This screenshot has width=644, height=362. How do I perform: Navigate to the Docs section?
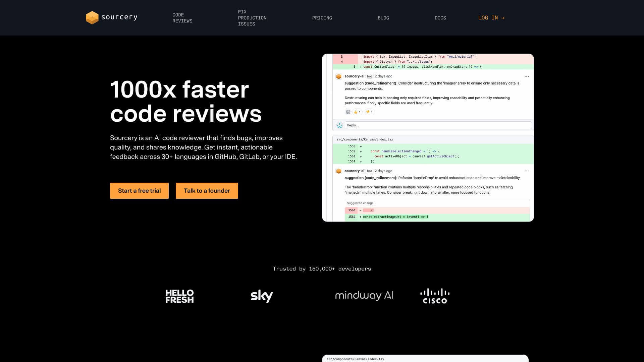click(440, 18)
